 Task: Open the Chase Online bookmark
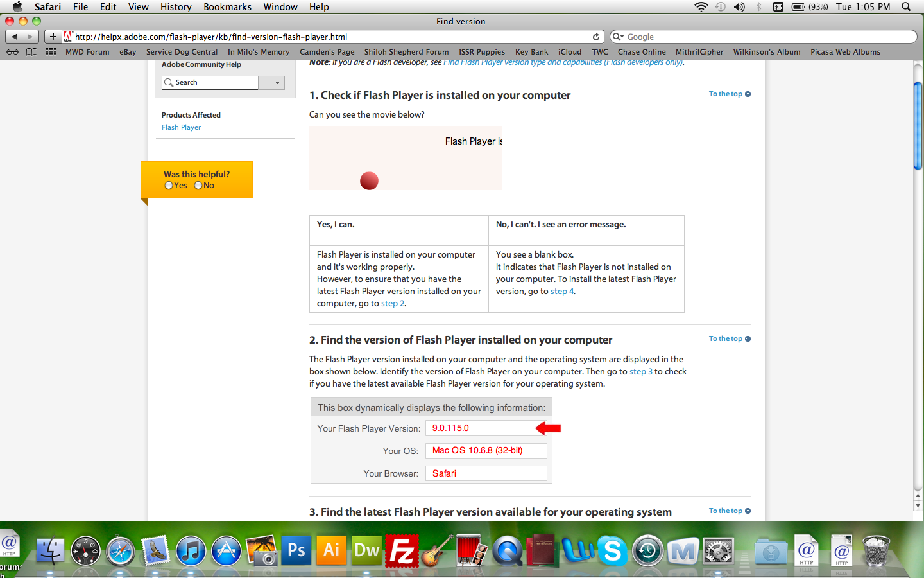coord(642,52)
